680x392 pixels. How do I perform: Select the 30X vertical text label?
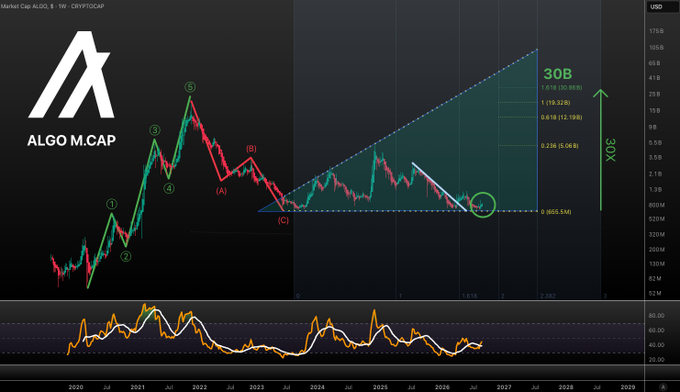[x=610, y=150]
